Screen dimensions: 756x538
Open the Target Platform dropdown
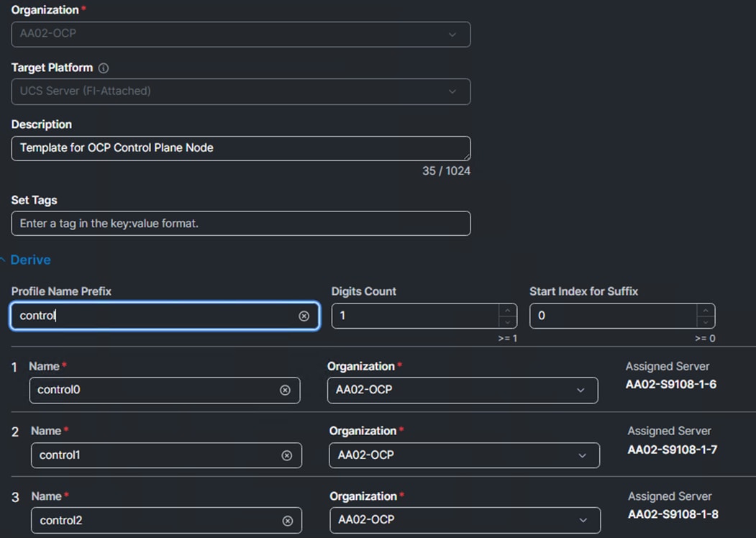[240, 91]
